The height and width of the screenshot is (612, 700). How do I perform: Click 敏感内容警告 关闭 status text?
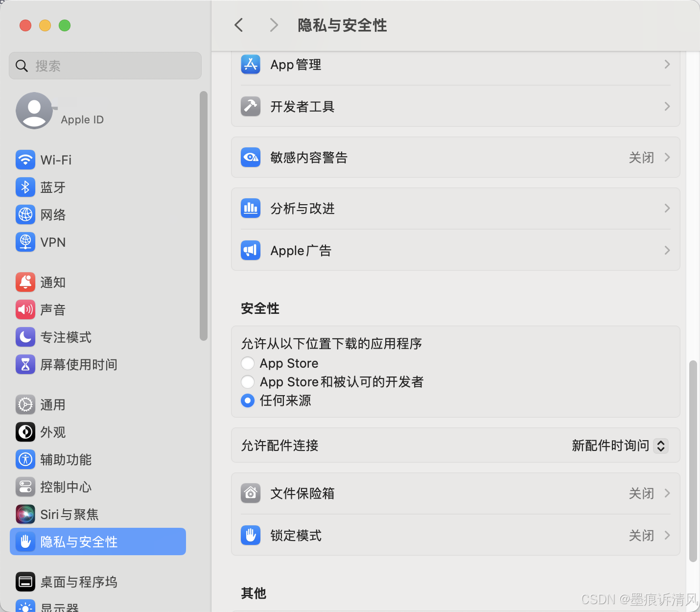[x=641, y=158]
